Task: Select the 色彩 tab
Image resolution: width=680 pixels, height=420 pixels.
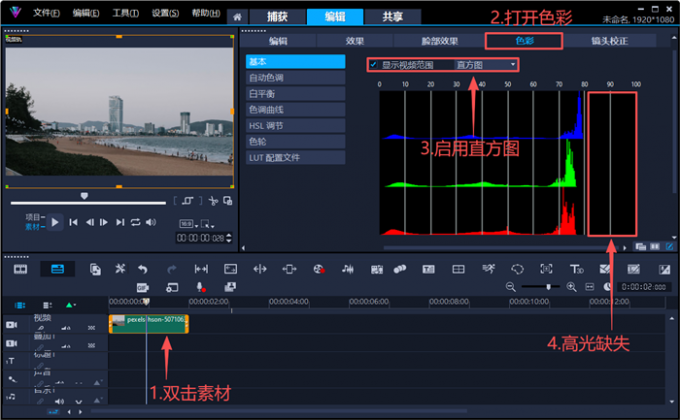Action: 524,41
